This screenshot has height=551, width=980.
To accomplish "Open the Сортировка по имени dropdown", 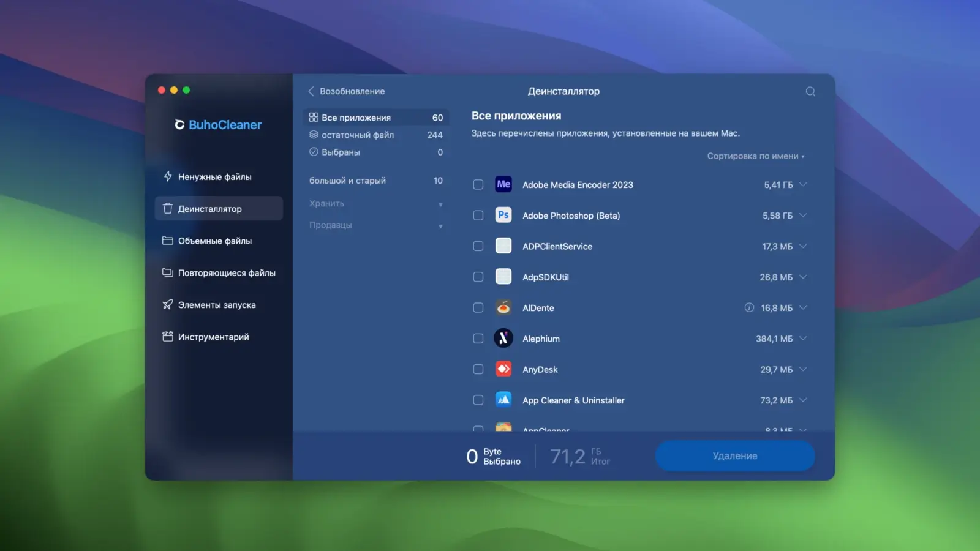I will [x=755, y=156].
